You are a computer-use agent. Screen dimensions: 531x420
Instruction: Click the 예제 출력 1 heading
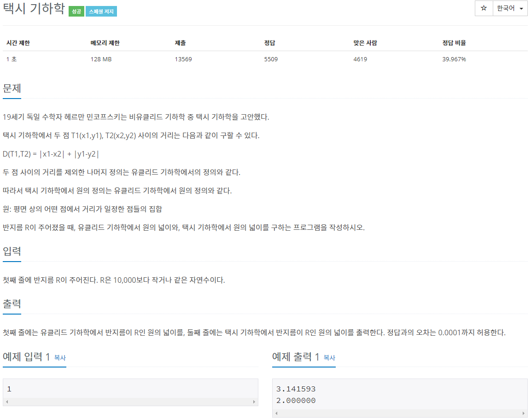296,356
